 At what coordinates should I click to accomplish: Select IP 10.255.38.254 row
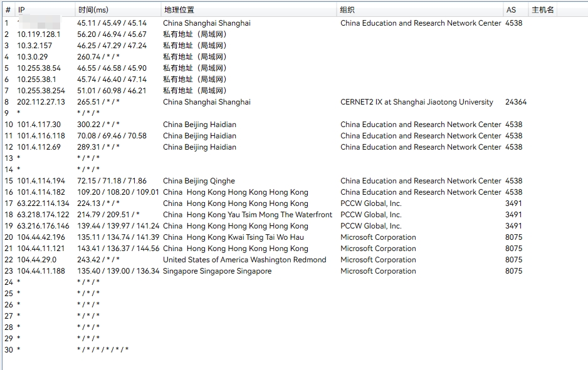tap(41, 91)
